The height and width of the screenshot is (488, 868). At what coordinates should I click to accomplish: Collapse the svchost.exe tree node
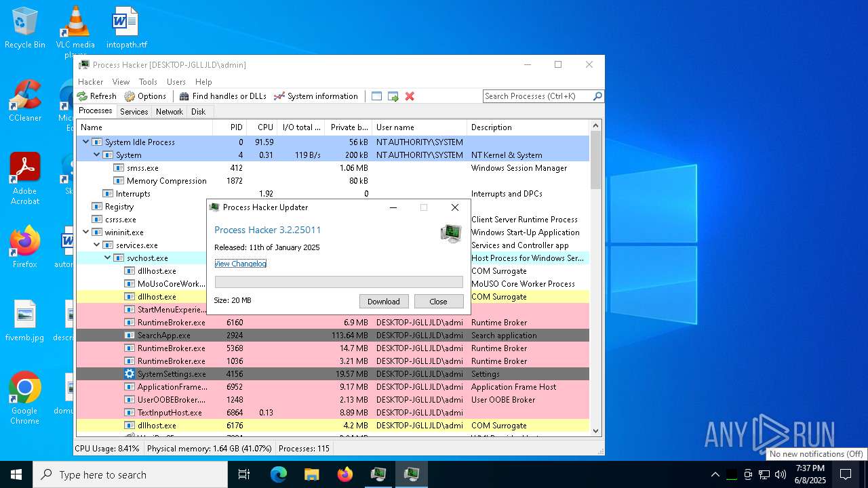(x=107, y=258)
